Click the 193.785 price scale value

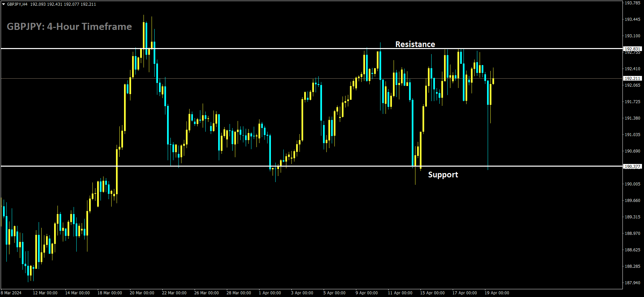(632, 3)
